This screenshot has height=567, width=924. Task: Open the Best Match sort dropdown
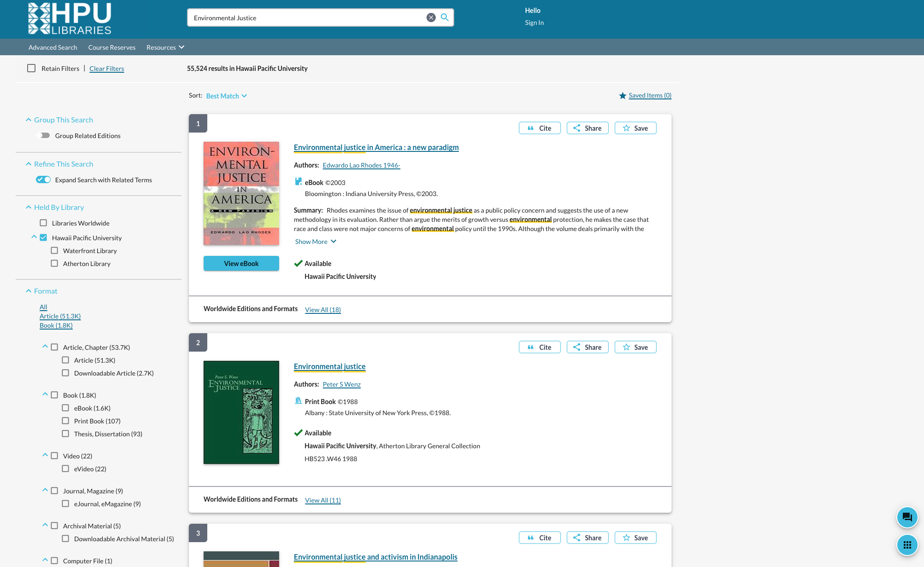point(226,96)
